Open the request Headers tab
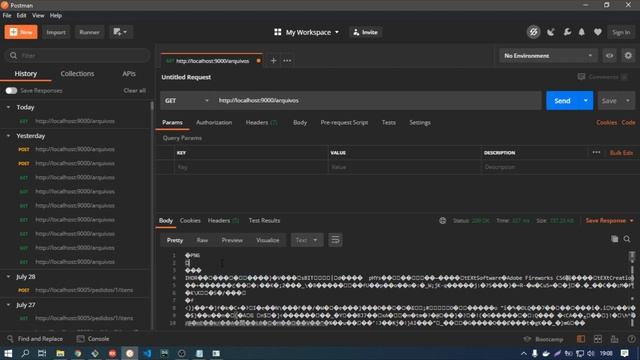 [x=261, y=122]
